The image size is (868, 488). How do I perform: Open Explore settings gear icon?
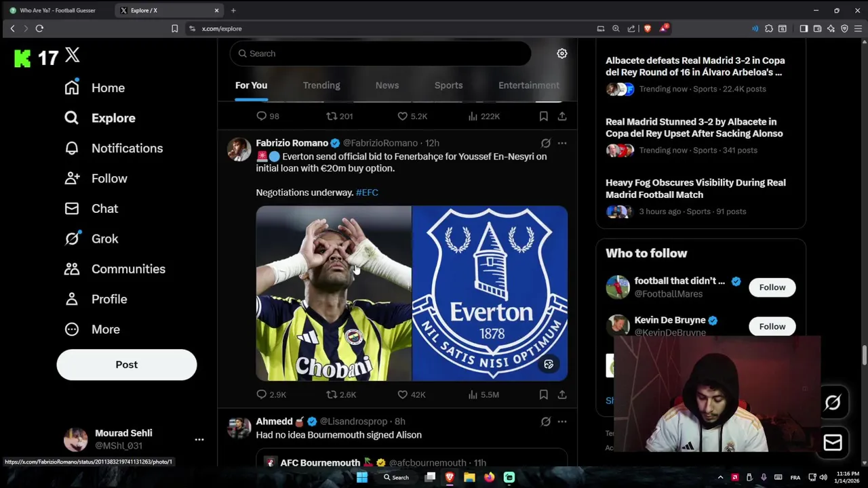(x=562, y=54)
